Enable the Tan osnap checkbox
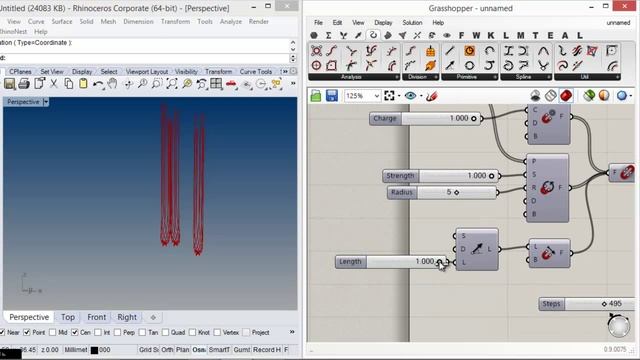This screenshot has height=360, width=640. (142, 332)
